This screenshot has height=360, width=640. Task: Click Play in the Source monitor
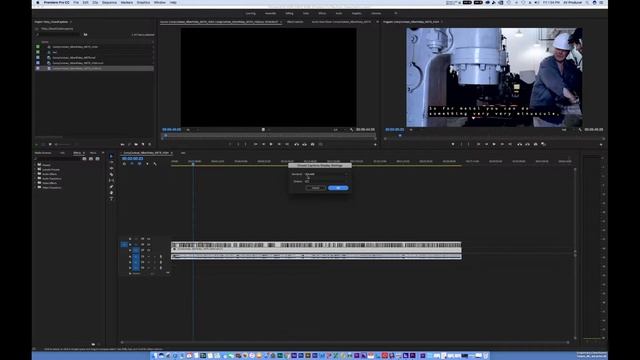click(271, 144)
